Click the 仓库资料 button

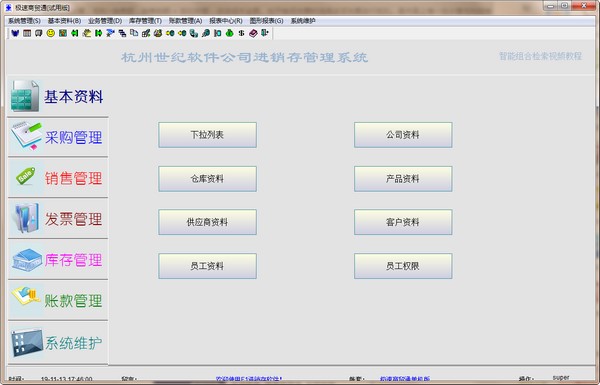point(207,179)
